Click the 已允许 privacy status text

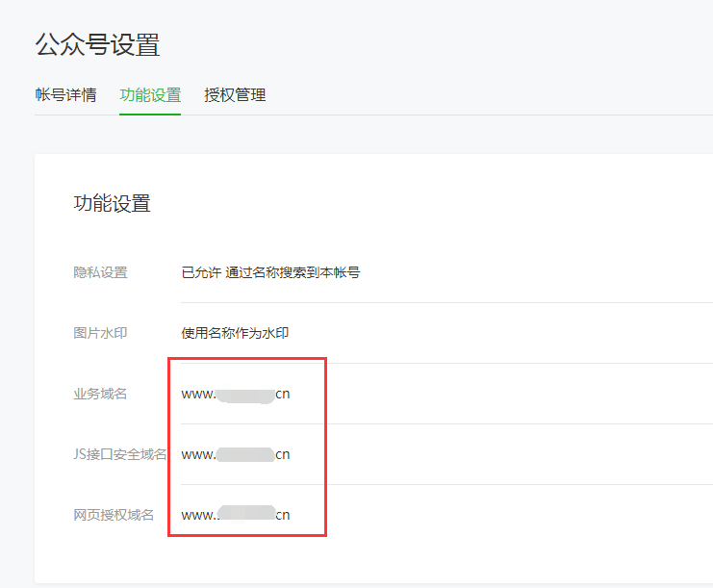(201, 272)
